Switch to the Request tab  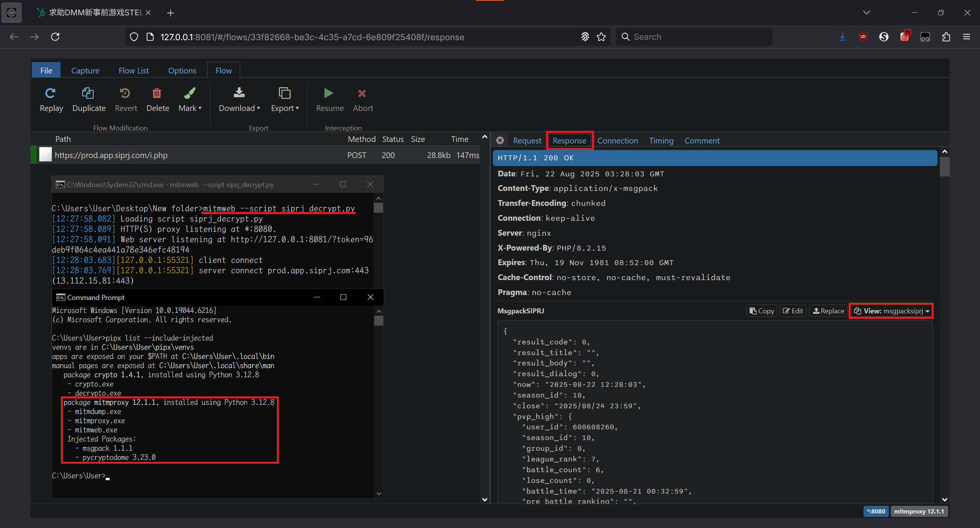click(x=527, y=141)
